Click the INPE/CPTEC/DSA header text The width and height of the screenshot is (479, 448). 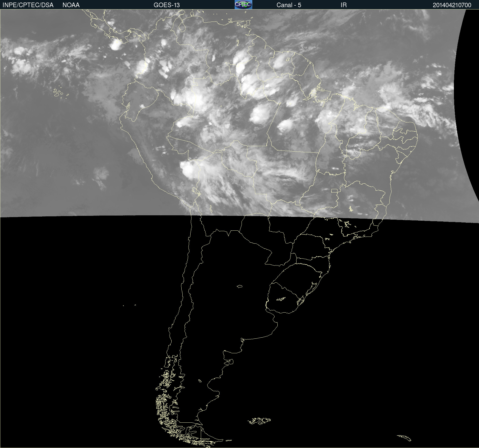28,5
